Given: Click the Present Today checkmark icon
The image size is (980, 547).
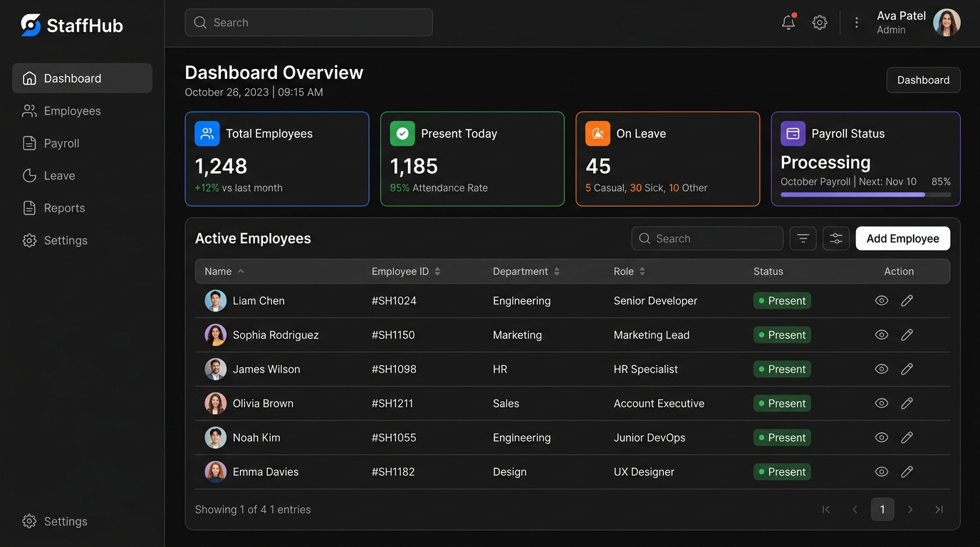Looking at the screenshot, I should pos(402,133).
